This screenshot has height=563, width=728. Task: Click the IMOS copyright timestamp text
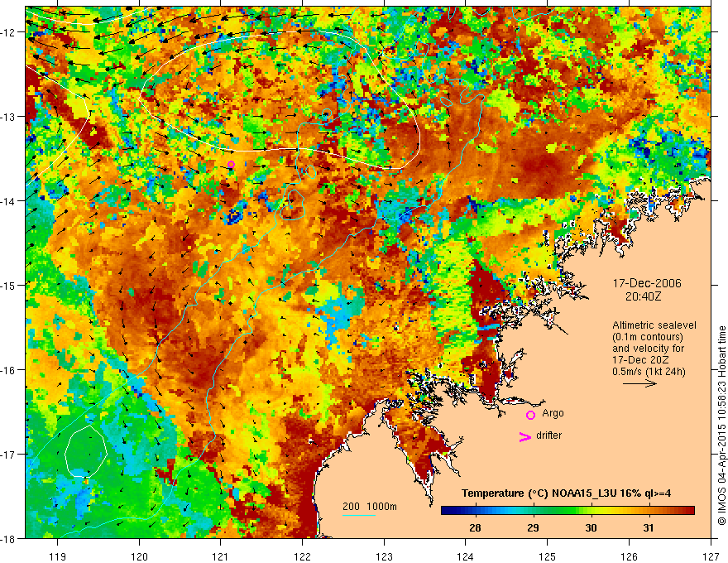pyautogui.click(x=721, y=426)
